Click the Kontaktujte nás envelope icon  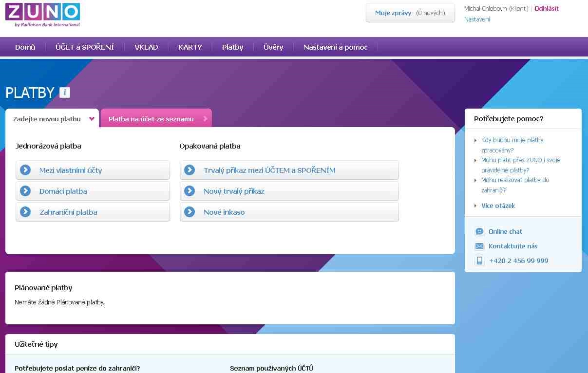(479, 246)
